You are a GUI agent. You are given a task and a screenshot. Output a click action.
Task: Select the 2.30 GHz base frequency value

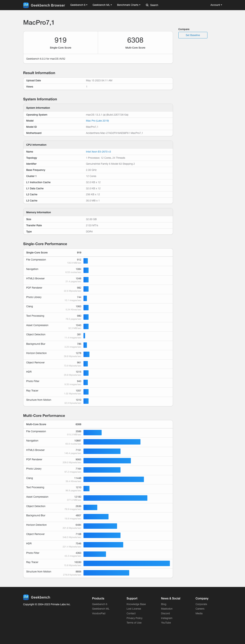(x=91, y=170)
